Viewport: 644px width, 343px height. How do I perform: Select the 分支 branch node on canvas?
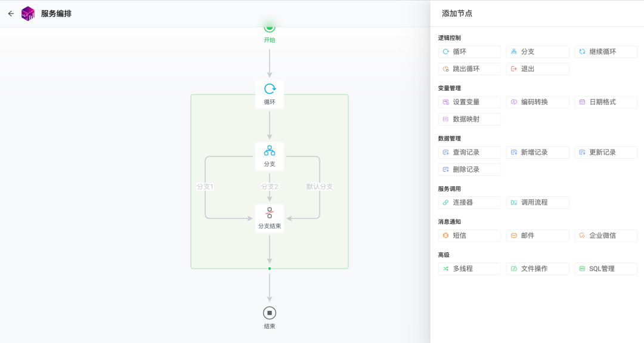(x=270, y=156)
